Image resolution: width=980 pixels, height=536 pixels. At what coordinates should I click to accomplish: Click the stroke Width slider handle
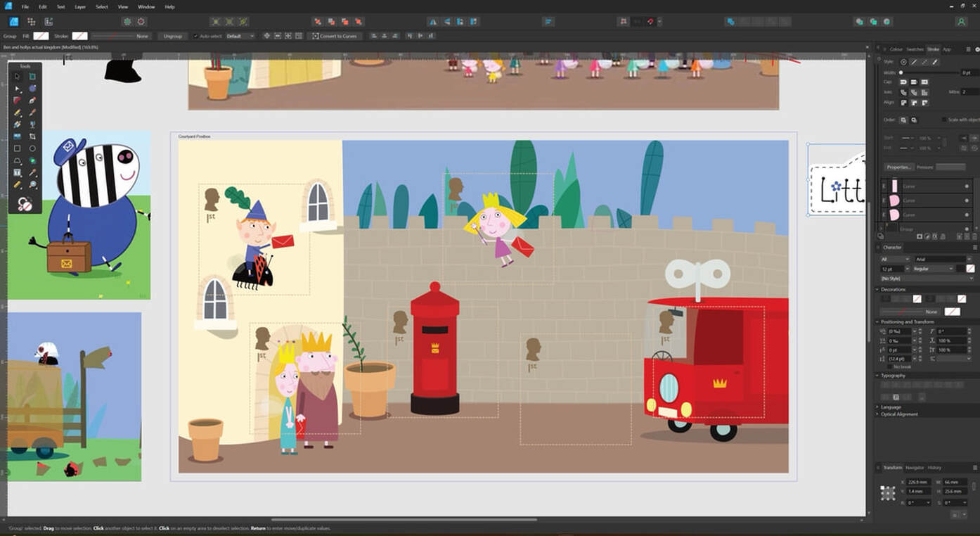point(901,72)
